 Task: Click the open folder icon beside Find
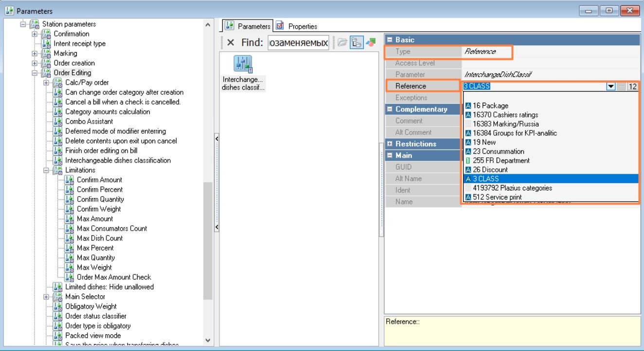click(342, 43)
